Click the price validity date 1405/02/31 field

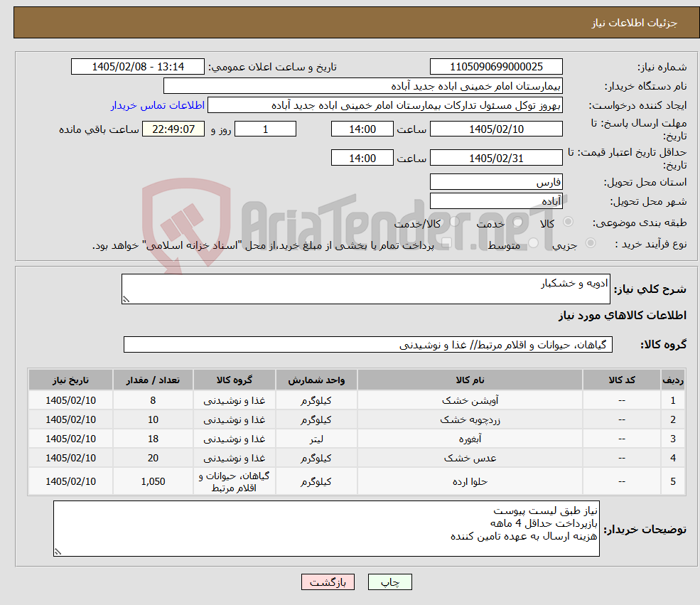pyautogui.click(x=496, y=158)
